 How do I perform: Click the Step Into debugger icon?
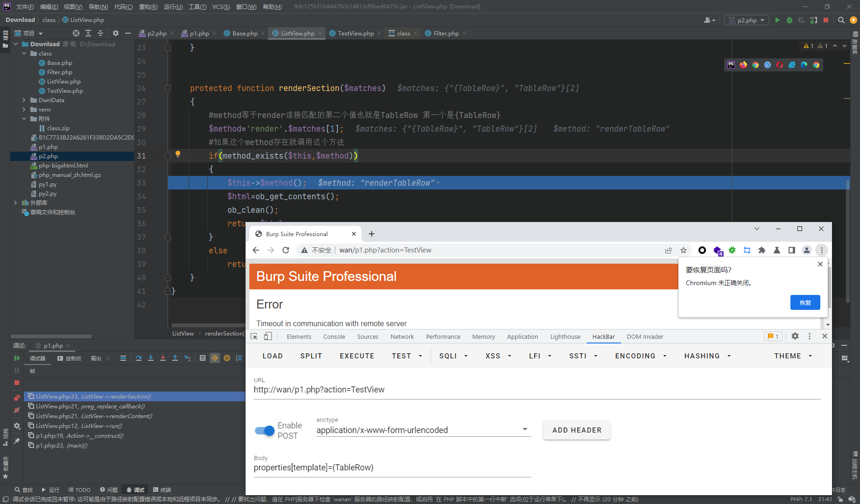point(151,358)
